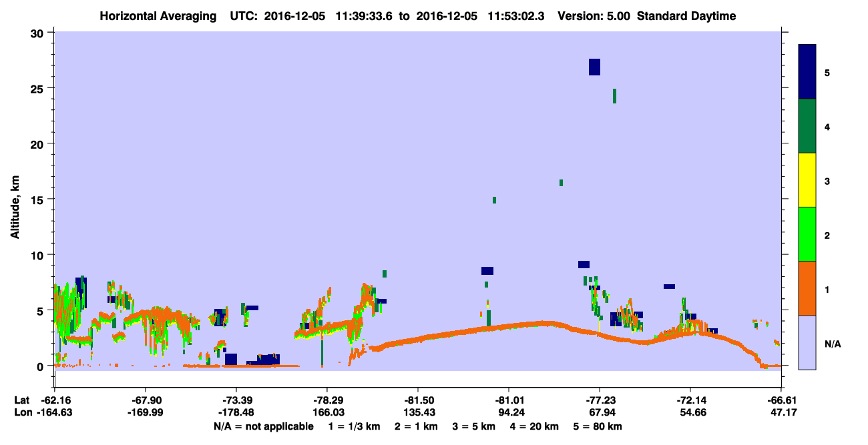Click the '3 = 5 km' legend entry
Image resolution: width=868 pixels, height=445 pixels.
click(473, 426)
